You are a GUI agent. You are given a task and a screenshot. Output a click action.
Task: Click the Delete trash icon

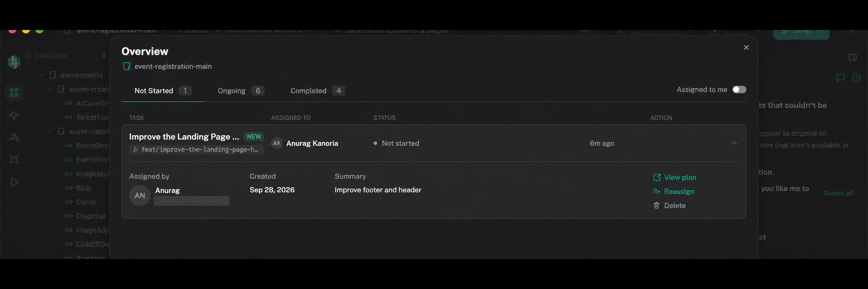click(x=657, y=206)
